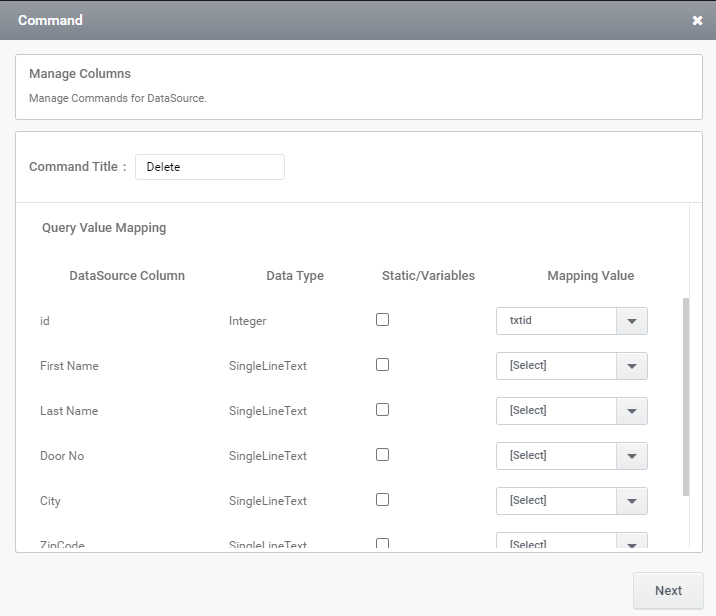Select the Last Name row label

69,411
